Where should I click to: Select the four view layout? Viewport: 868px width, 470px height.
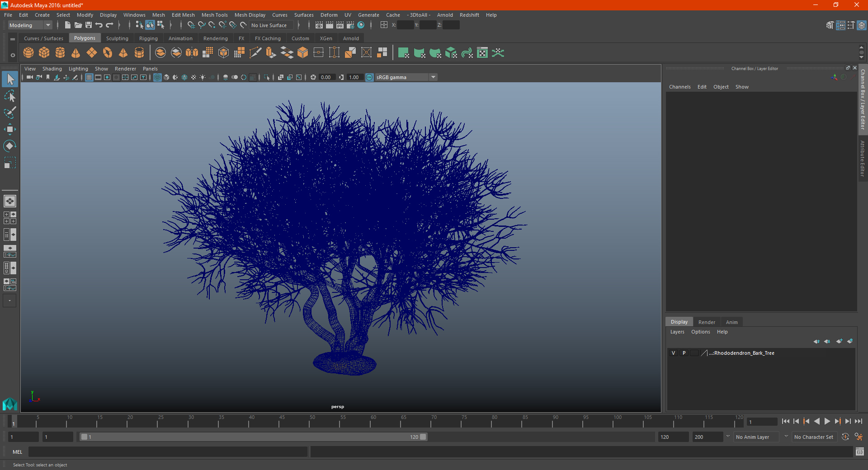coord(9,218)
